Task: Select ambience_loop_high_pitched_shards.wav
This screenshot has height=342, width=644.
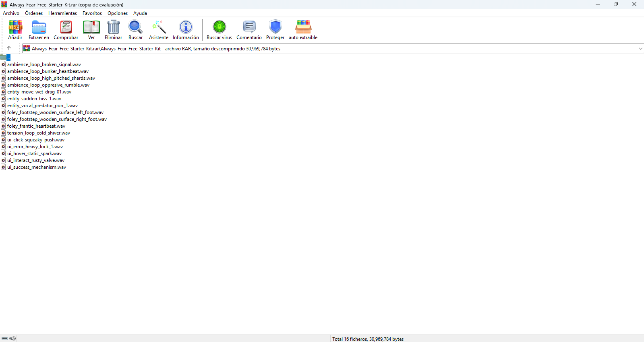Action: (x=51, y=78)
